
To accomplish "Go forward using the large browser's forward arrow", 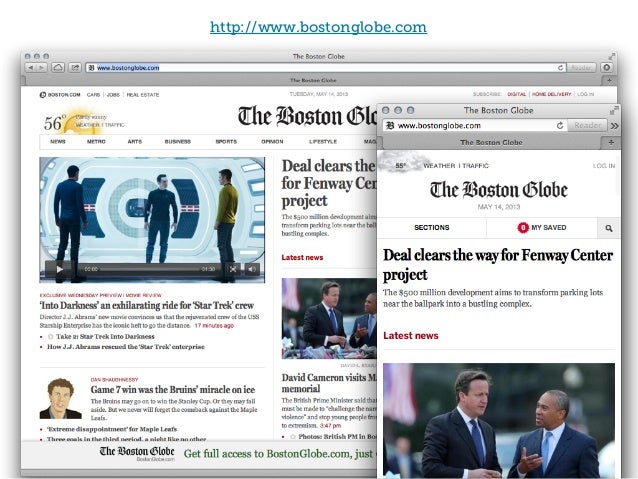I will pos(42,68).
